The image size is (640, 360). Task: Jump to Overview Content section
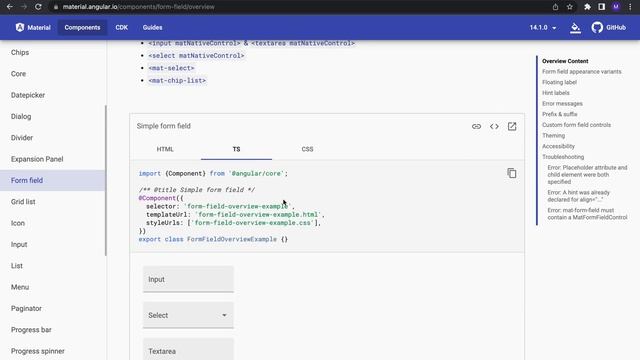[565, 61]
